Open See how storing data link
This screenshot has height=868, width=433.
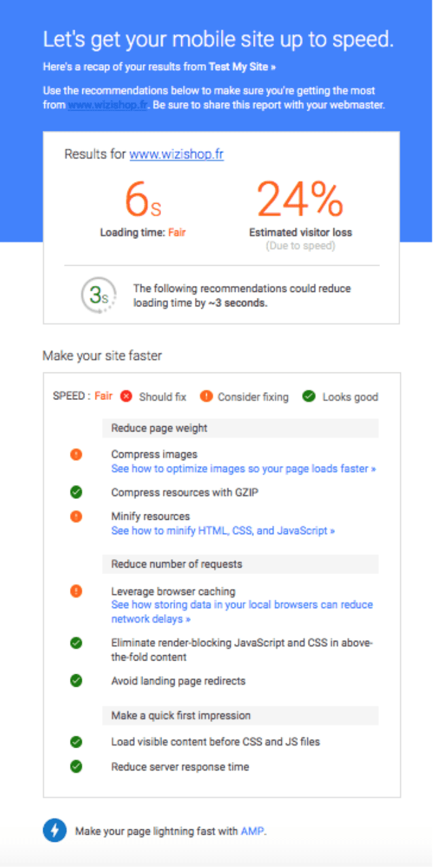tap(242, 611)
